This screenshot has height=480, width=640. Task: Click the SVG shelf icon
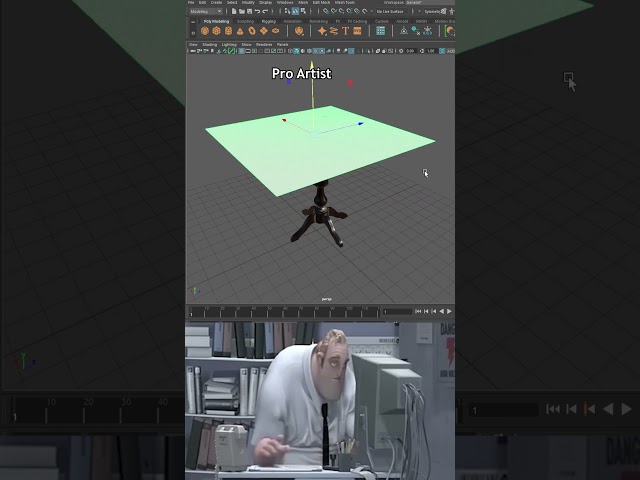click(x=357, y=31)
